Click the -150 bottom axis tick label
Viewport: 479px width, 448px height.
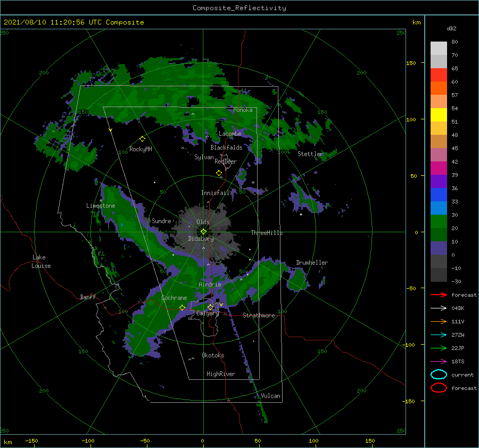(x=31, y=441)
